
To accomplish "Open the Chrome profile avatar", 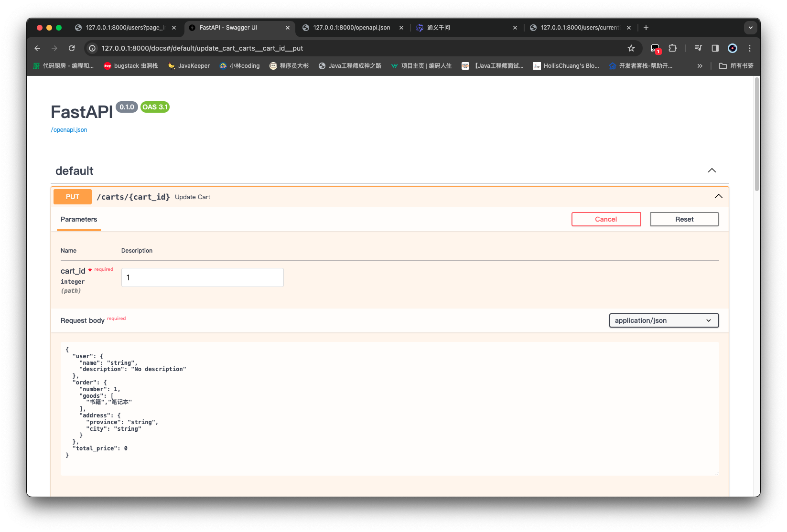I will pos(733,48).
